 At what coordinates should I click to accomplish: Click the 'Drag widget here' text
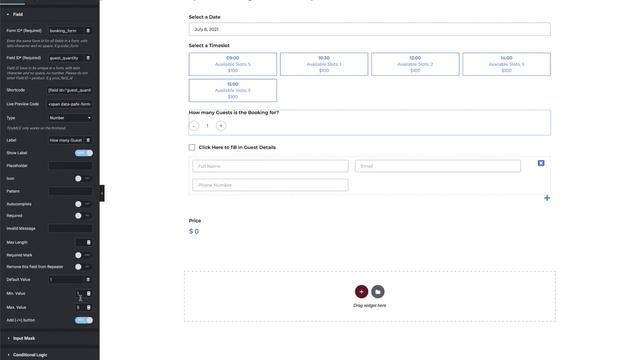coord(369,305)
